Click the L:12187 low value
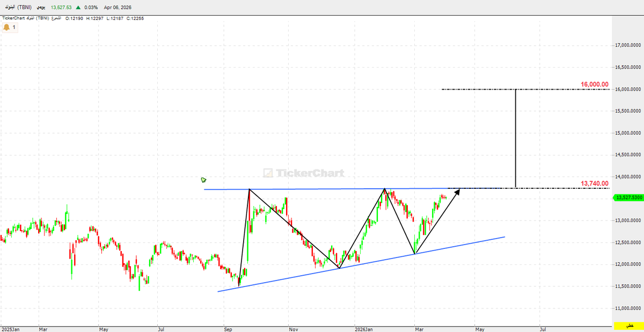 click(115, 18)
